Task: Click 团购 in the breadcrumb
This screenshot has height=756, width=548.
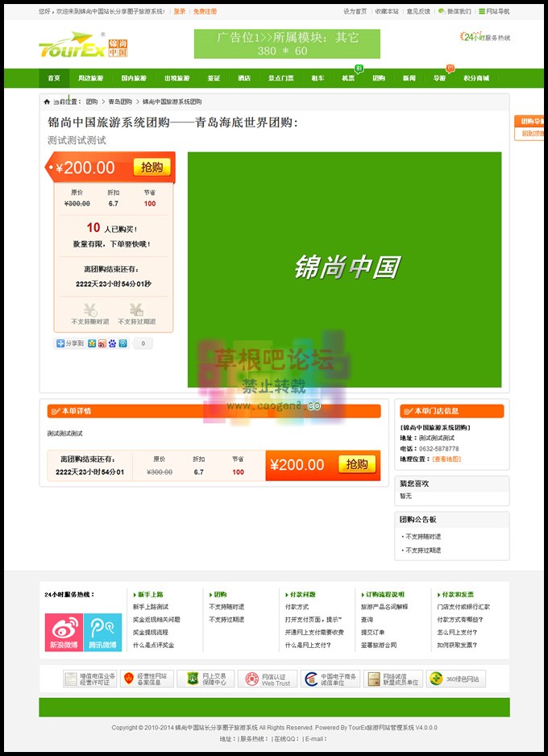Action: click(x=92, y=102)
